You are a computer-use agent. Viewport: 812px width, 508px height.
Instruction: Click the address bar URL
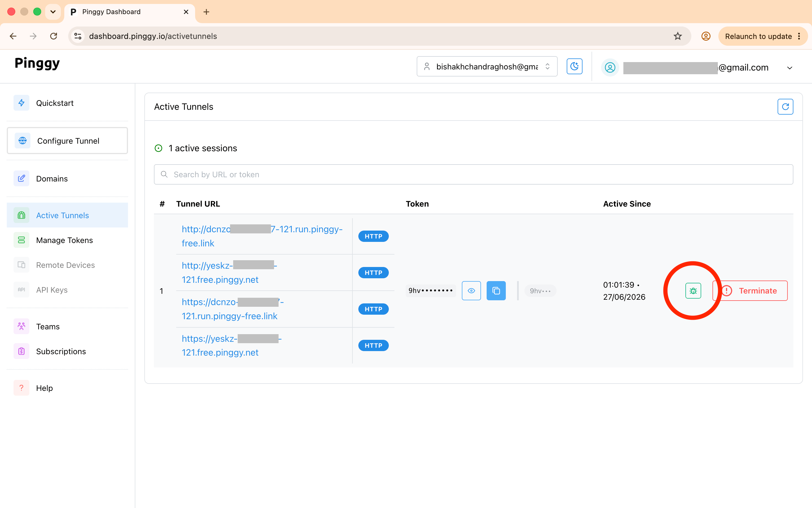[153, 36]
